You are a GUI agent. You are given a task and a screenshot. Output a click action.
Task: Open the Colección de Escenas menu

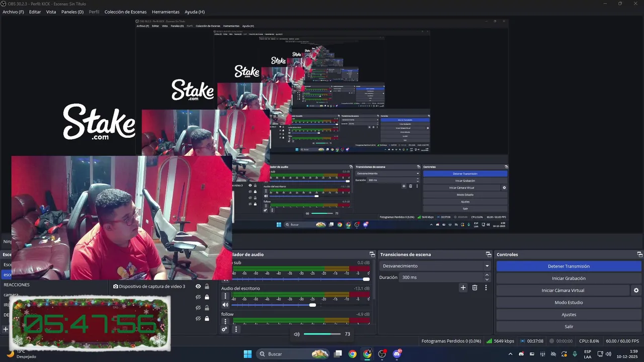126,12
